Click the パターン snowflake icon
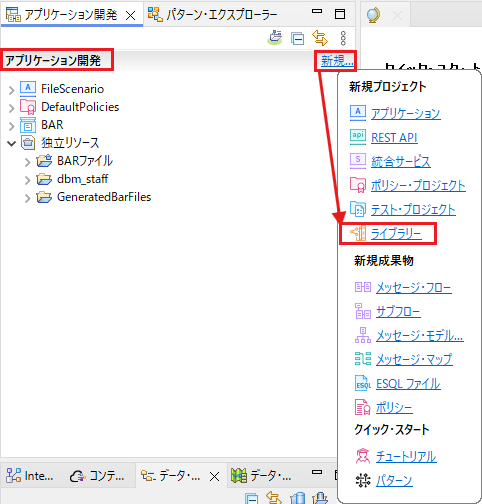This screenshot has height=504, width=482. [363, 480]
